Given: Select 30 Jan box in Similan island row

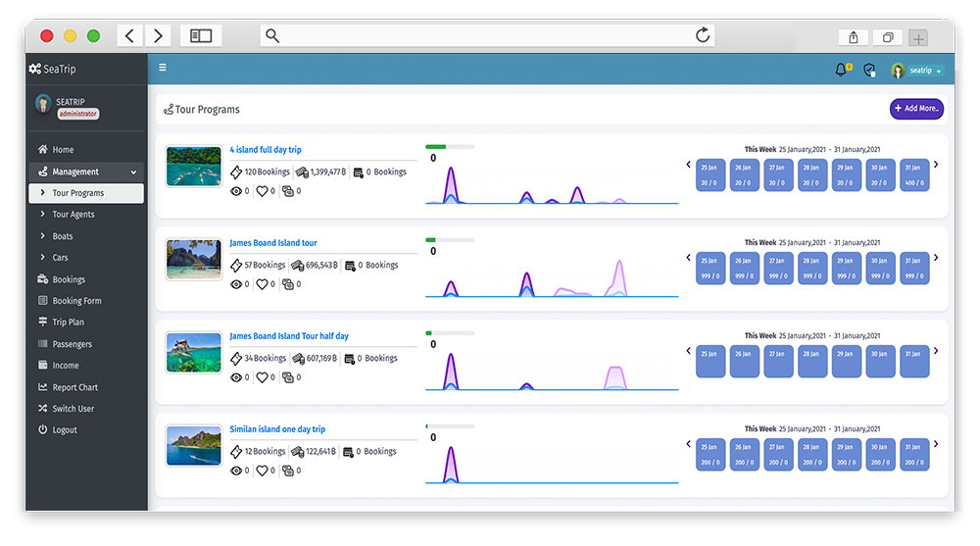Looking at the screenshot, I should [880, 455].
